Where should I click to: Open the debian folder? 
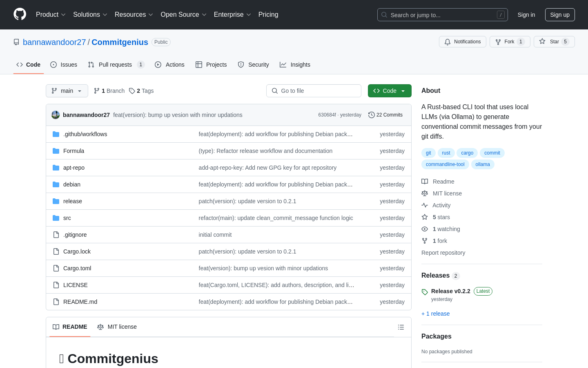[72, 184]
